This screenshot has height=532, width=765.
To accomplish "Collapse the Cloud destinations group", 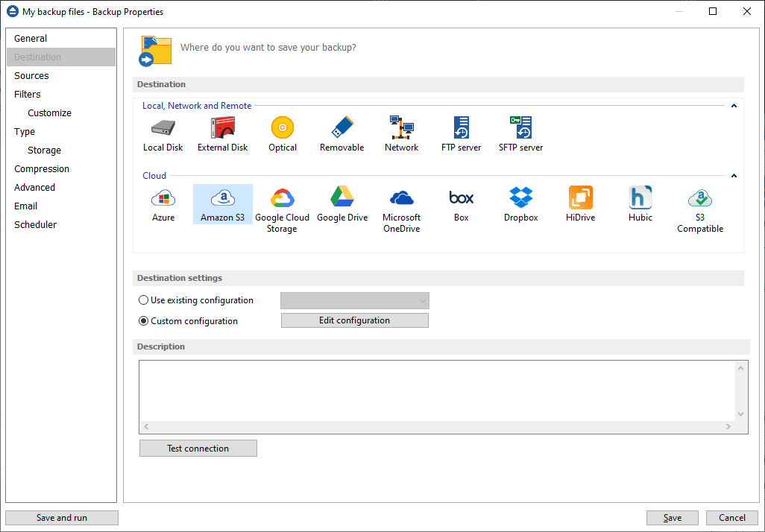I will pos(734,176).
